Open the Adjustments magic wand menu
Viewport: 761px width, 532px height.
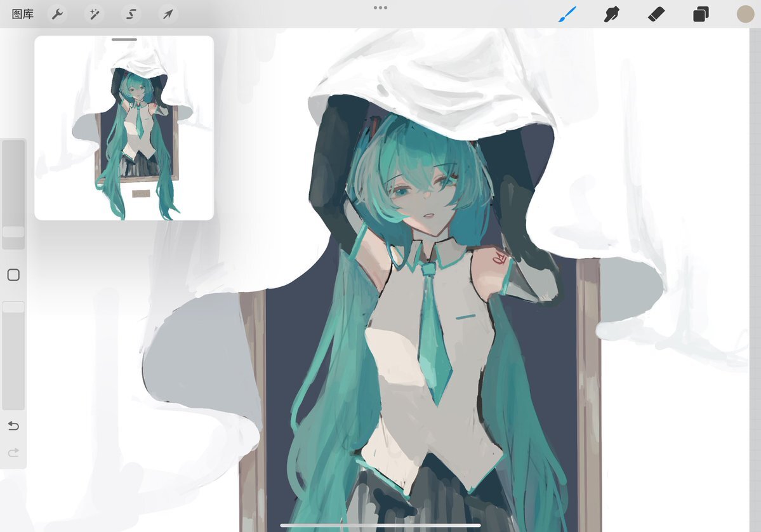[x=94, y=14]
